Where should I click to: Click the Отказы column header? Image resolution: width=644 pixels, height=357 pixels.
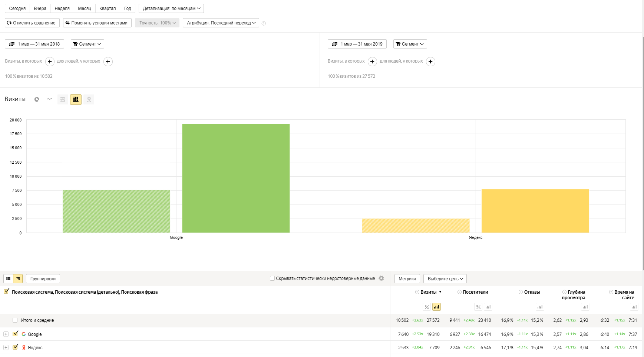[532, 292]
